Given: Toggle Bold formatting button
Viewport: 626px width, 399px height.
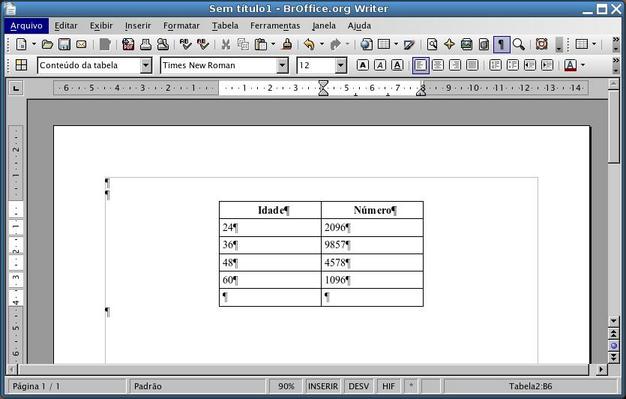Looking at the screenshot, I should click(363, 65).
